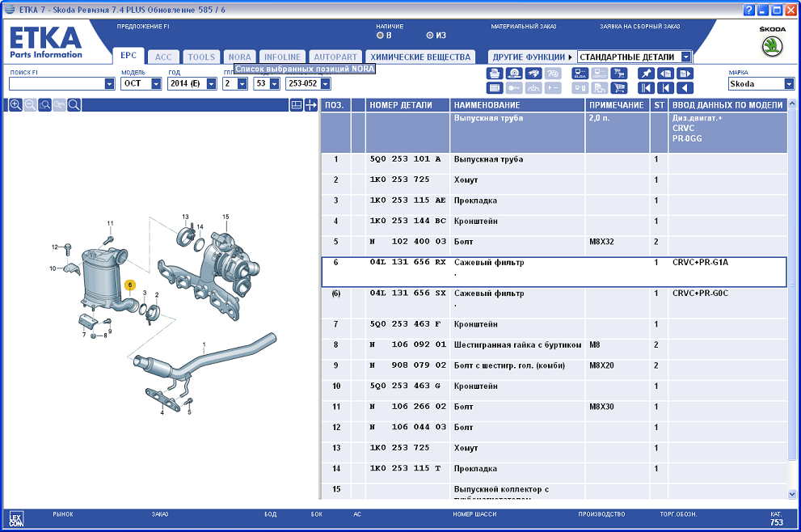Image resolution: width=801 pixels, height=532 pixels.
Task: Open the subgroup '53' dropdown
Action: coord(274,84)
